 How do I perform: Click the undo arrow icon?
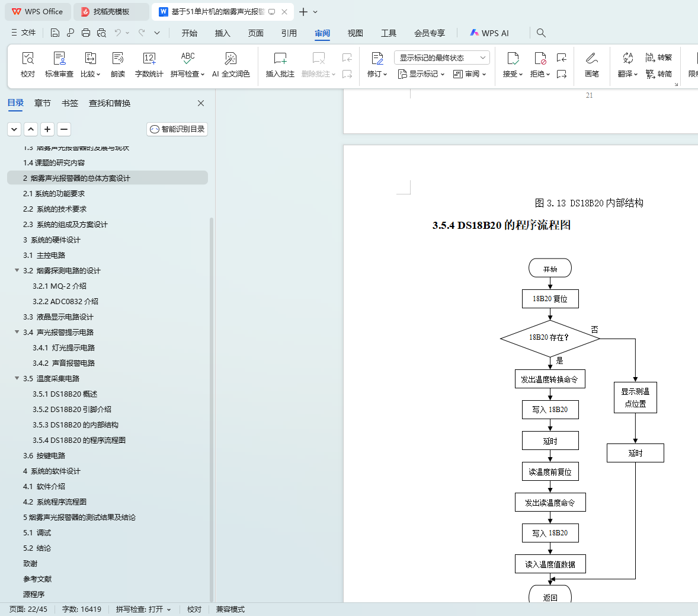(x=117, y=33)
